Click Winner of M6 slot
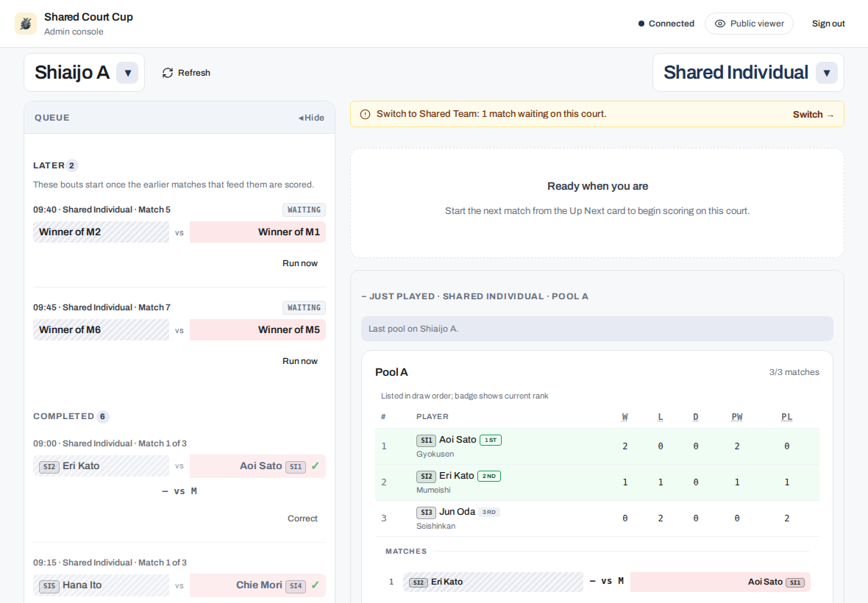Screen dimensions: 868x603 point(101,329)
